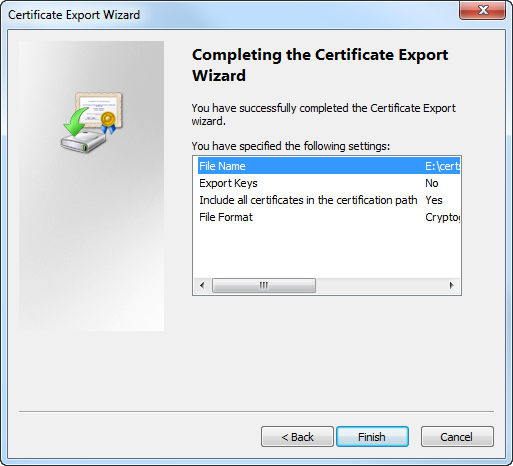513x466 pixels.
Task: Click the "Yes" value for certification path
Action: point(434,200)
